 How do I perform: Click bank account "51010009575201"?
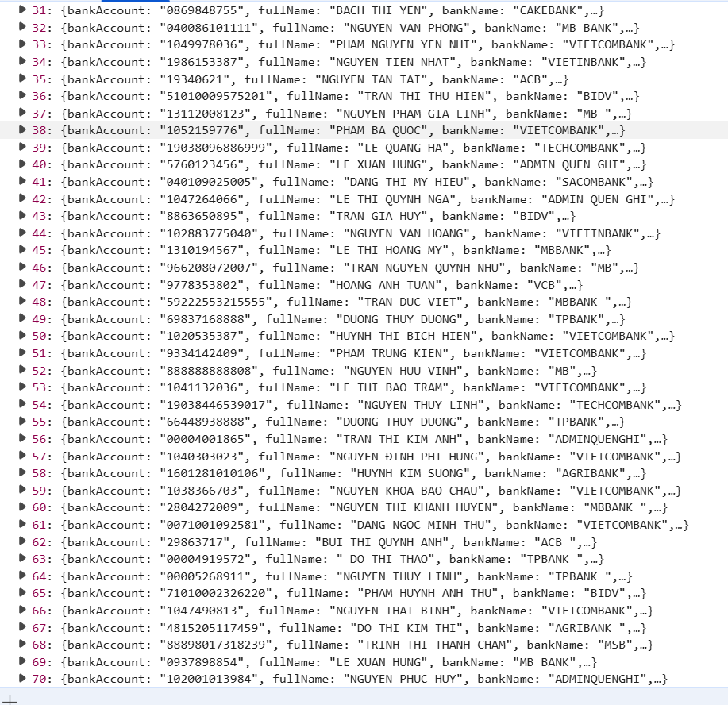click(x=215, y=96)
